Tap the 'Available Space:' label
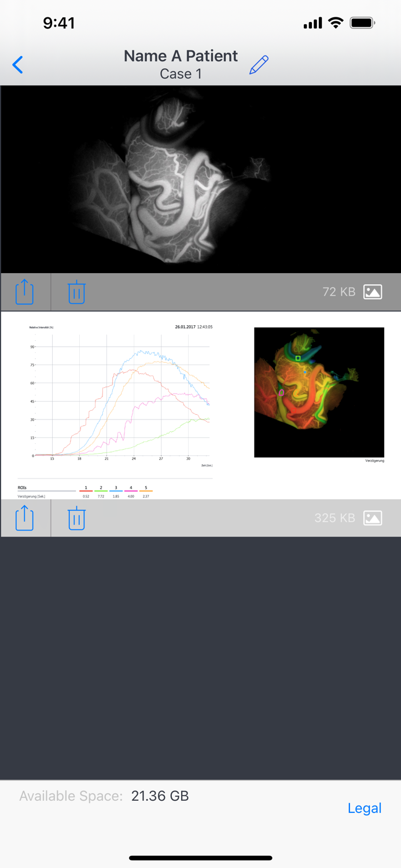 (71, 796)
